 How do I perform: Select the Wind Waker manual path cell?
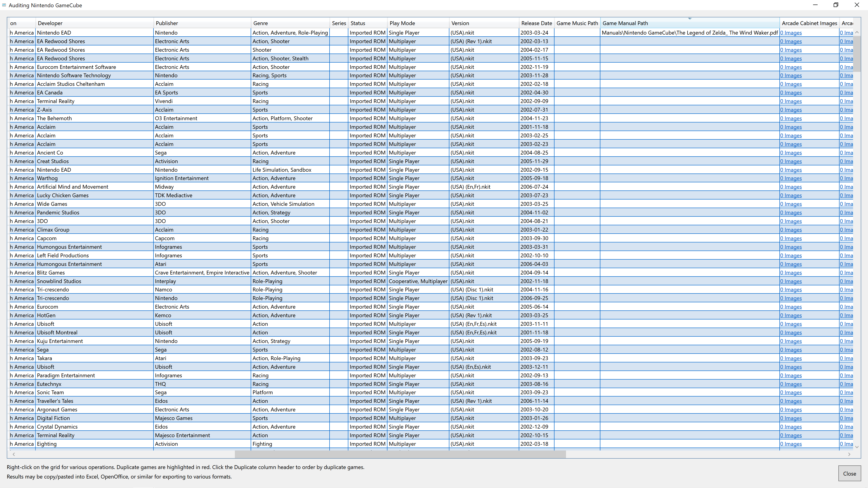pos(690,33)
